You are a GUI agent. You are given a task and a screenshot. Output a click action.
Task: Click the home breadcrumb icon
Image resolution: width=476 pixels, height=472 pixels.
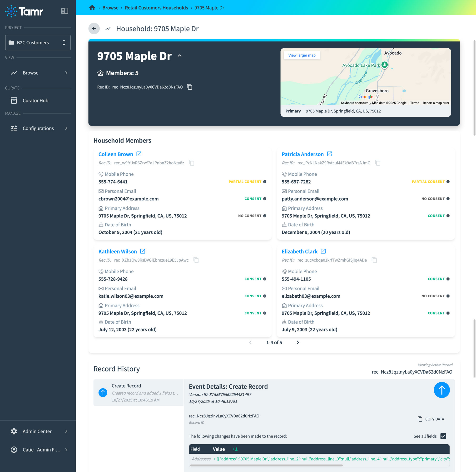click(92, 8)
